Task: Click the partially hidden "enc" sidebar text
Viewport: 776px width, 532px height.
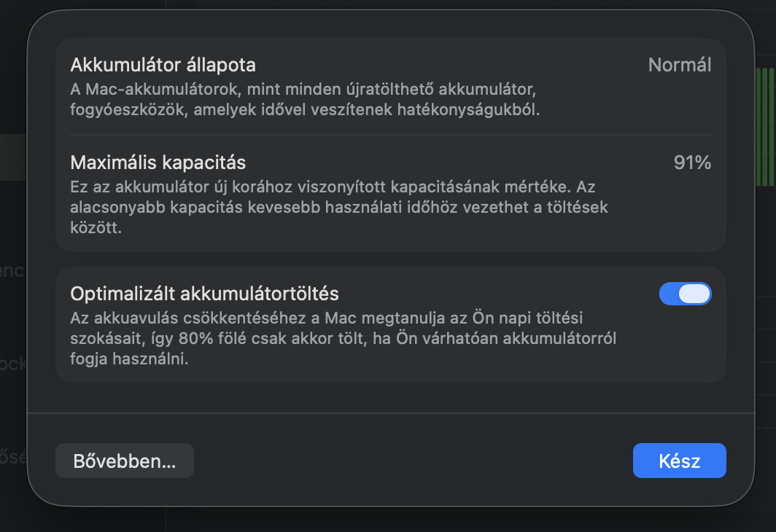Action: [x=12, y=271]
